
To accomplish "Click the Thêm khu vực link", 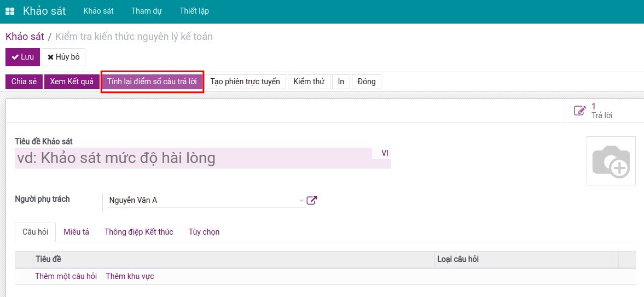I will coord(130,276).
